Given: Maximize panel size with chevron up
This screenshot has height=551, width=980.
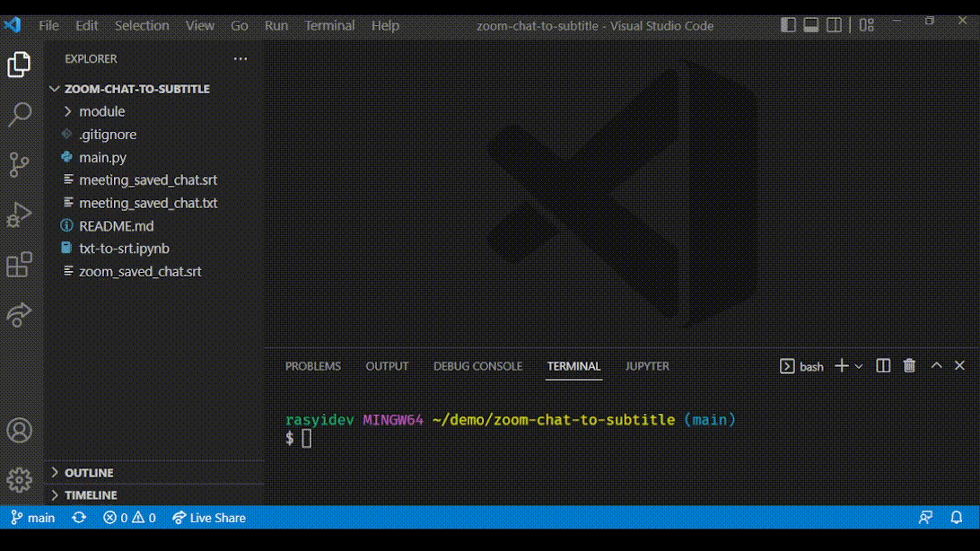Looking at the screenshot, I should tap(936, 365).
